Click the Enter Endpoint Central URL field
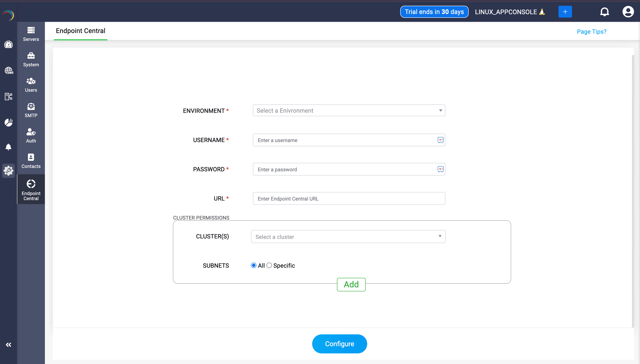The width and height of the screenshot is (640, 364). coord(349,198)
